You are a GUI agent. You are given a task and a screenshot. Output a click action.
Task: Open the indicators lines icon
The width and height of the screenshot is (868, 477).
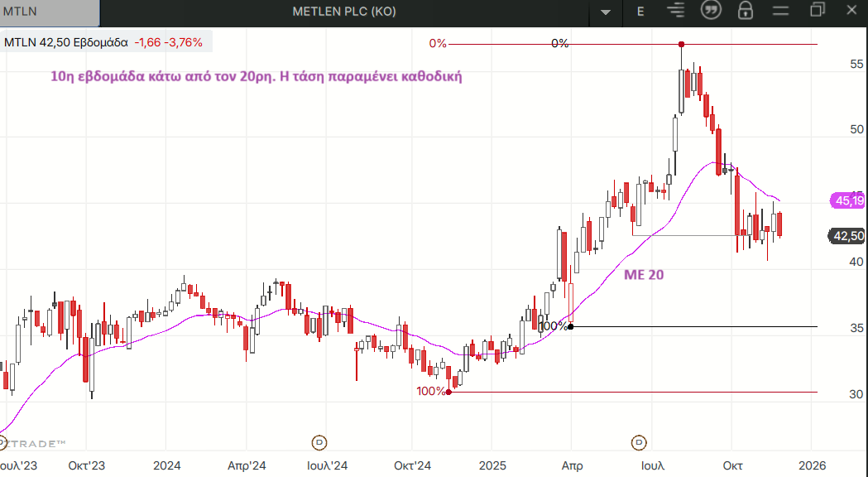pyautogui.click(x=677, y=11)
